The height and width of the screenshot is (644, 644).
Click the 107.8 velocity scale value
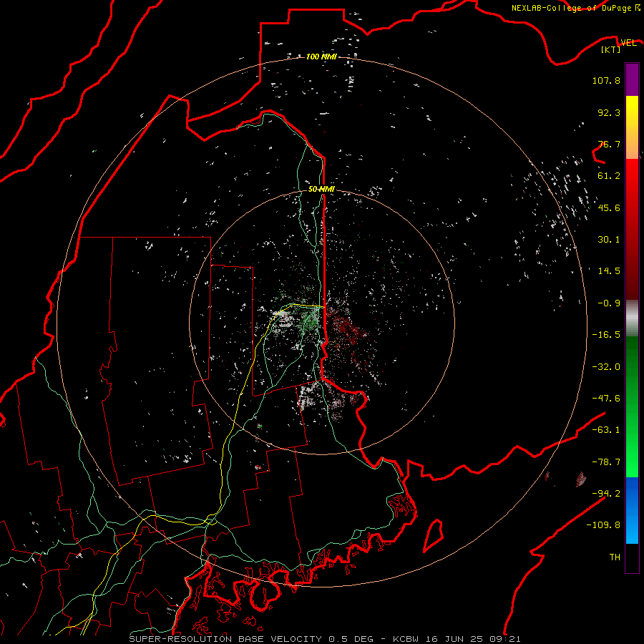coord(606,80)
